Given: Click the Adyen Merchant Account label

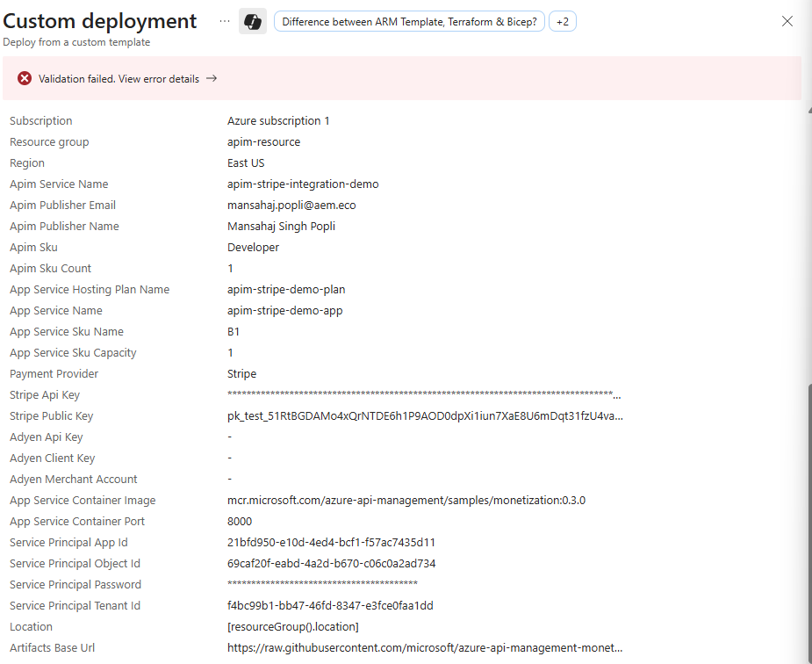Looking at the screenshot, I should coord(74,479).
